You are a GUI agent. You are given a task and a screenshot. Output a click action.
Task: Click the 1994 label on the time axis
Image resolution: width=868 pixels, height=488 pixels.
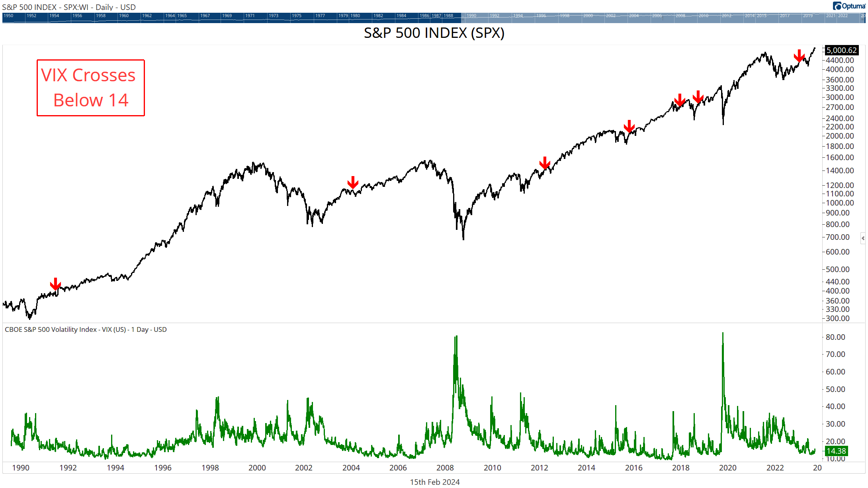click(115, 468)
